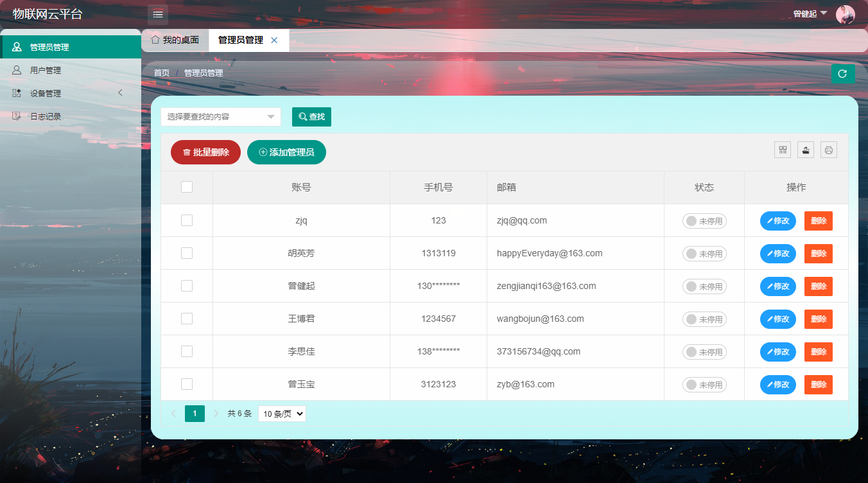This screenshot has width=868, height=483.
Task: Click the 邮箱 column header
Action: [507, 188]
